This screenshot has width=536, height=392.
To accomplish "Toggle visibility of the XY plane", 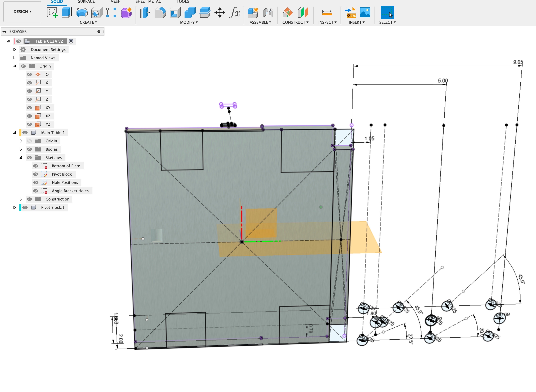I will pos(29,108).
